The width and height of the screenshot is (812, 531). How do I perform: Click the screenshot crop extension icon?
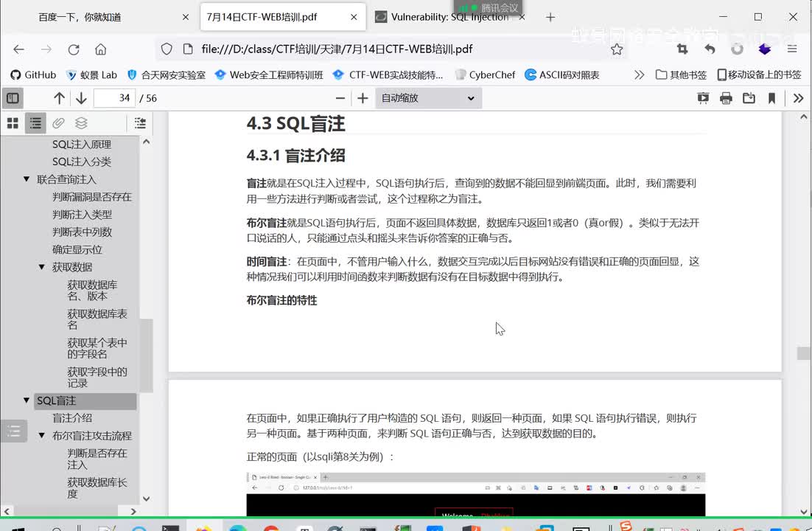682,49
